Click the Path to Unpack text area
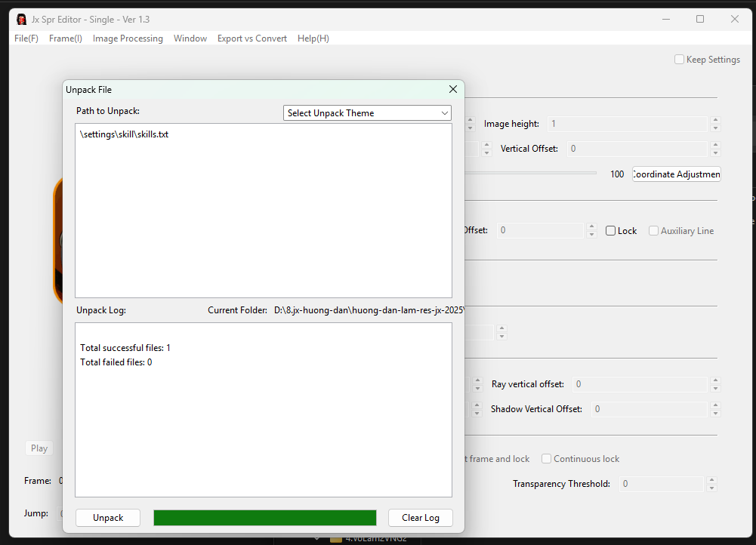The image size is (756, 545). 263,211
